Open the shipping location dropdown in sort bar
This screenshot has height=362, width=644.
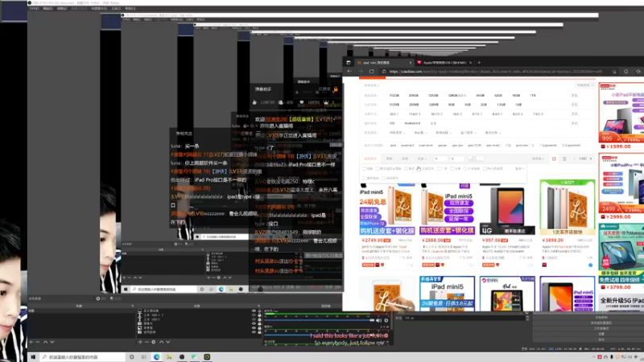coord(538,158)
